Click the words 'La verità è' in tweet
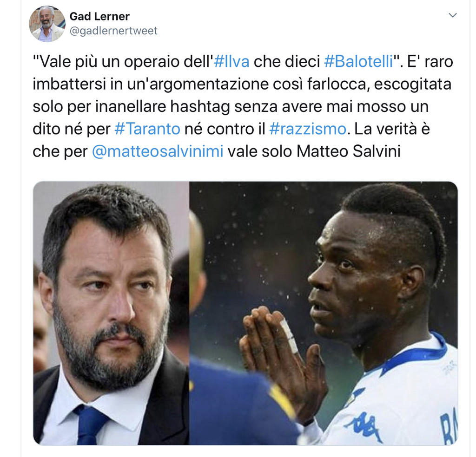The image size is (476, 457). click(x=392, y=129)
